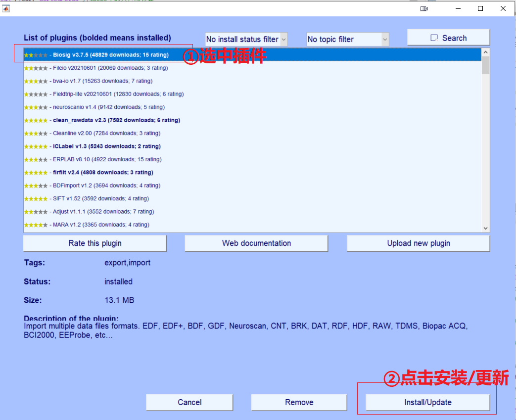
Task: Click the Search button
Action: 448,37
